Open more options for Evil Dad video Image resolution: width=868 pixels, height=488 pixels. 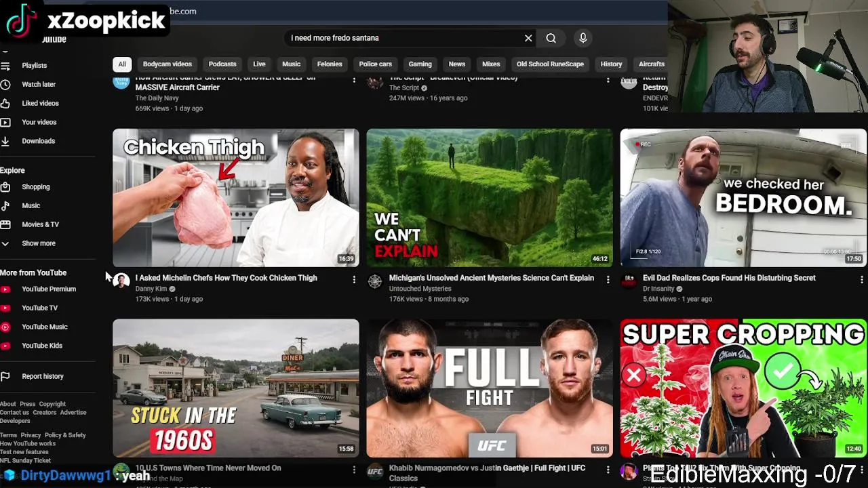[861, 279]
